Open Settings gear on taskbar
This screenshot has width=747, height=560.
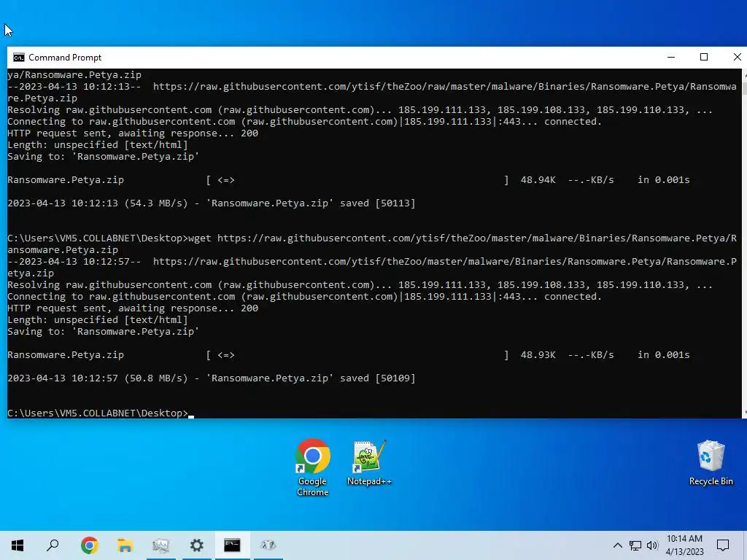click(196, 545)
